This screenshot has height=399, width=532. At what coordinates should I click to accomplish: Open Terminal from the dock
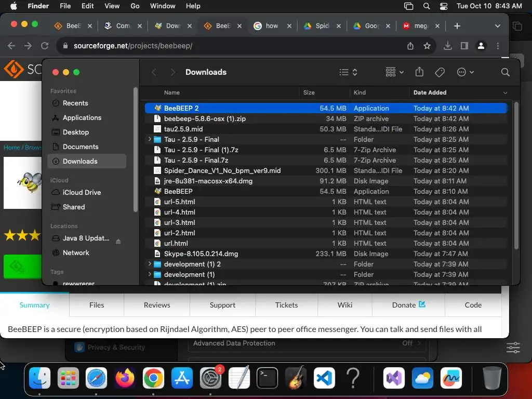pos(268,378)
